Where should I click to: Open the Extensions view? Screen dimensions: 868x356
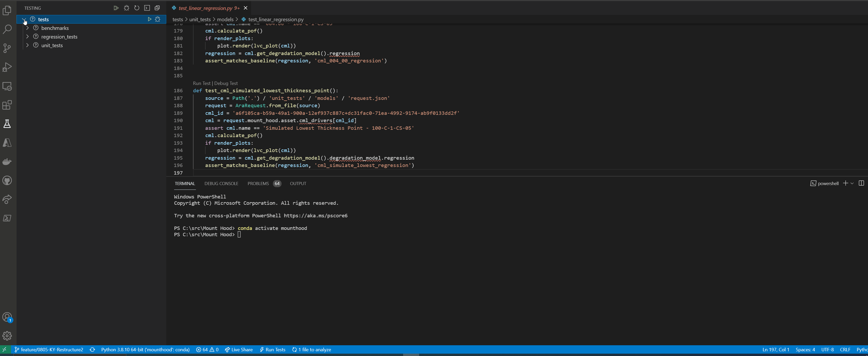tap(7, 105)
